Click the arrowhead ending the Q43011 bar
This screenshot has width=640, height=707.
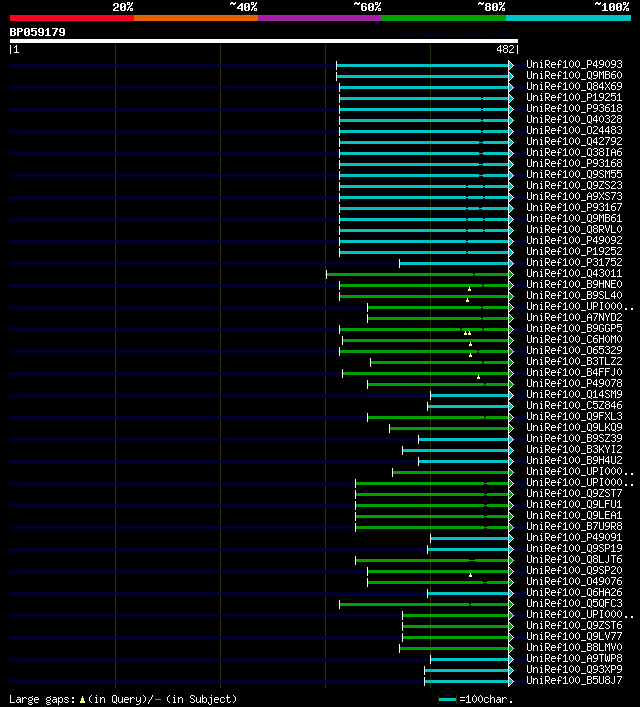point(511,274)
